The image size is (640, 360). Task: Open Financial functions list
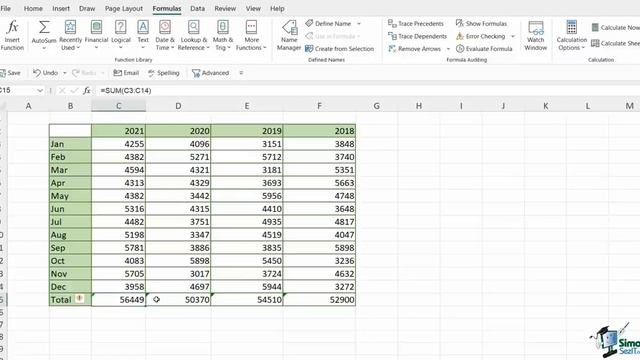[96, 36]
